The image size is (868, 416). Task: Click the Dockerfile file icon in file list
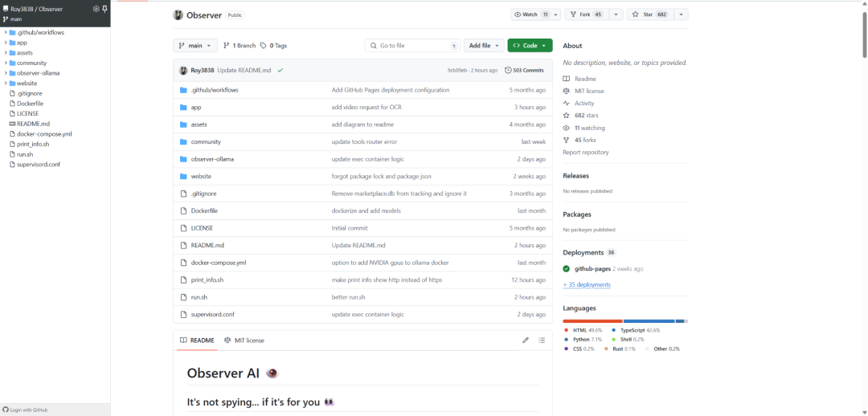tap(183, 210)
